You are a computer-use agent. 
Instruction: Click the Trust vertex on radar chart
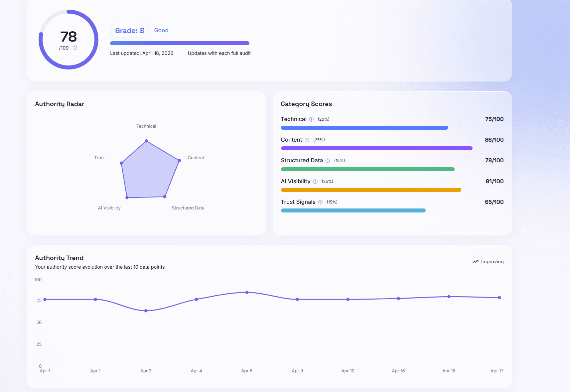point(121,163)
